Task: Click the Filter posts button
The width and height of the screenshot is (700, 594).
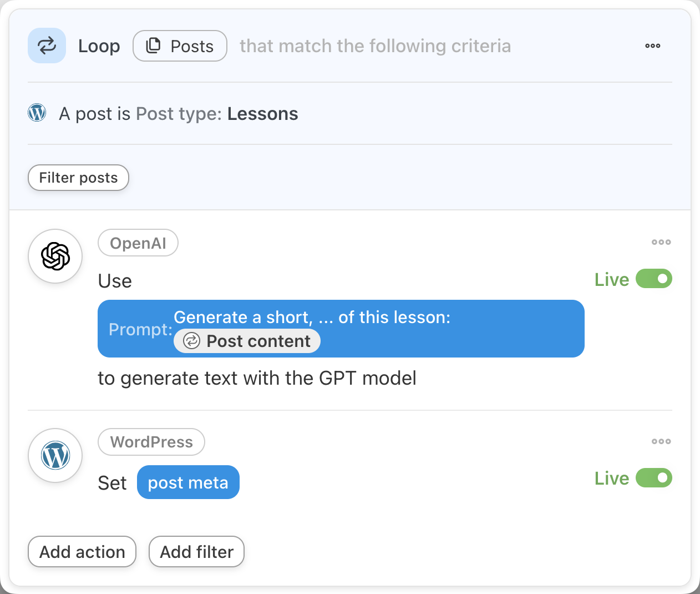Action: 78,178
